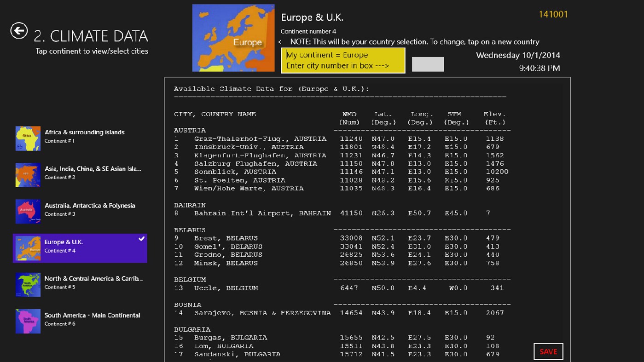Image resolution: width=644 pixels, height=362 pixels.
Task: Deselect the highlighted Europe & U.K. continent entry
Action: tap(80, 248)
